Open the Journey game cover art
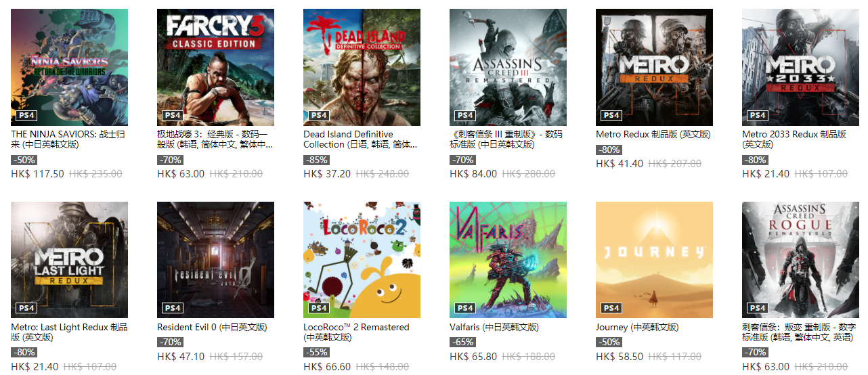868x375 pixels. 654,260
